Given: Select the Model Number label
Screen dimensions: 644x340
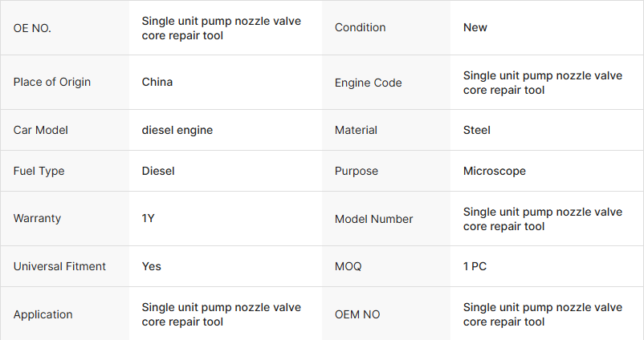Looking at the screenshot, I should (373, 219).
